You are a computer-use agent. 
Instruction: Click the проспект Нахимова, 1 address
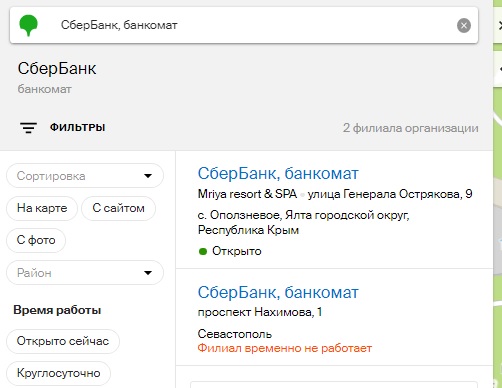pyautogui.click(x=260, y=312)
